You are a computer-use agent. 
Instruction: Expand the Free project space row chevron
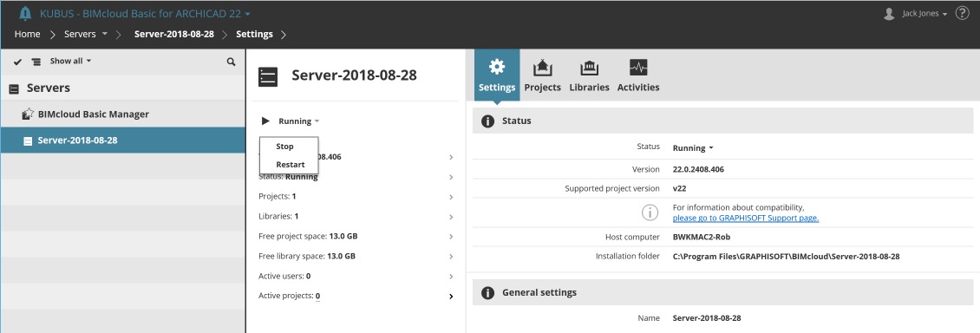(x=451, y=237)
